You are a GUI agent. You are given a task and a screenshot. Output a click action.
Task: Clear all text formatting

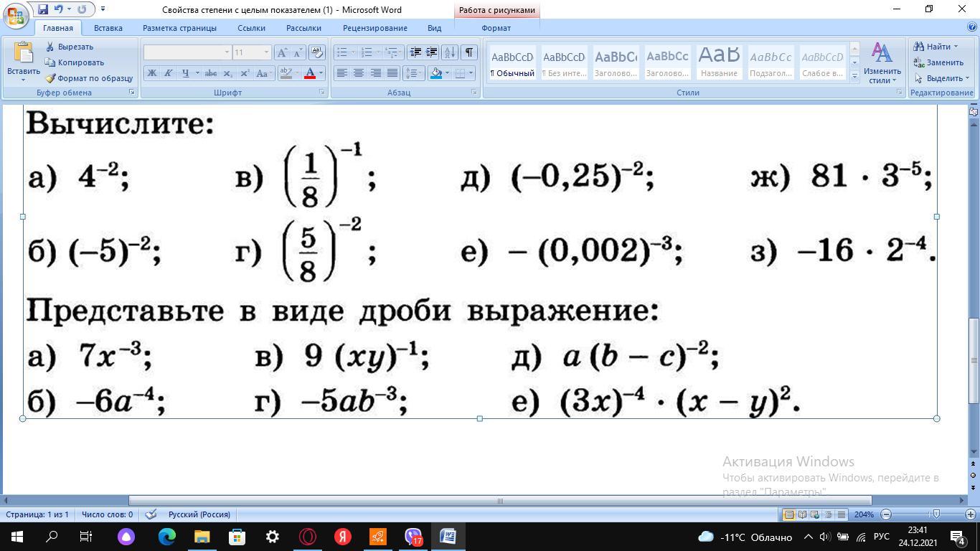pyautogui.click(x=317, y=52)
